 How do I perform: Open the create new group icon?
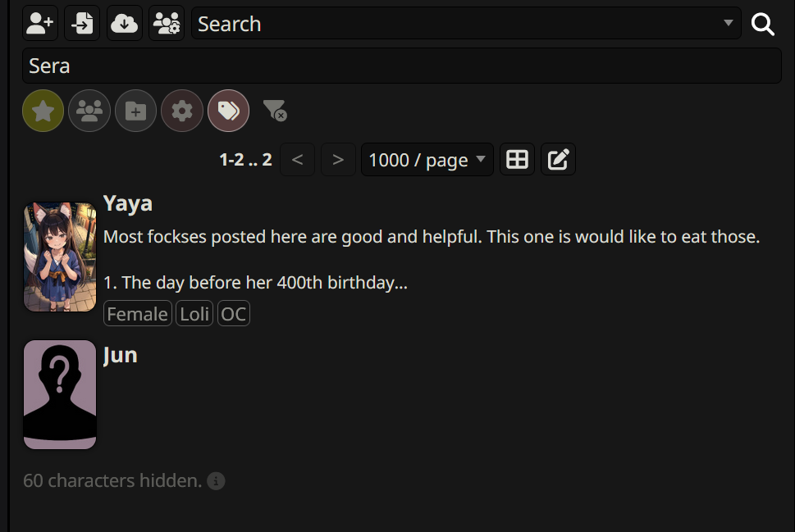coord(167,23)
